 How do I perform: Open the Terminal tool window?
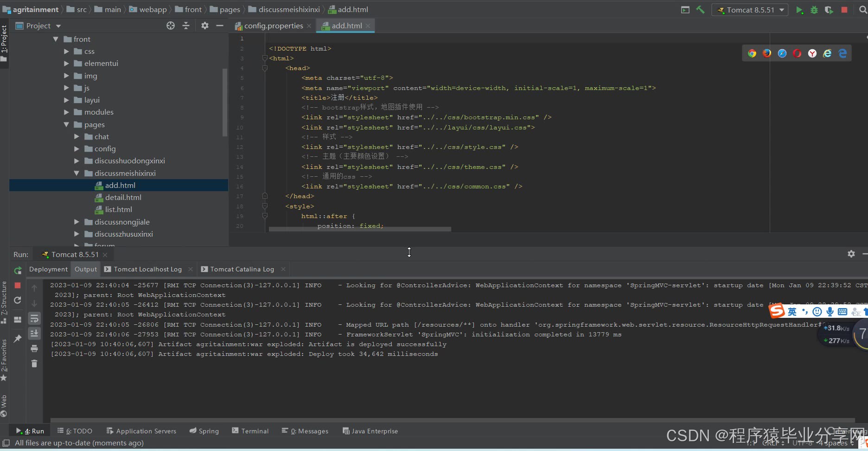click(250, 431)
